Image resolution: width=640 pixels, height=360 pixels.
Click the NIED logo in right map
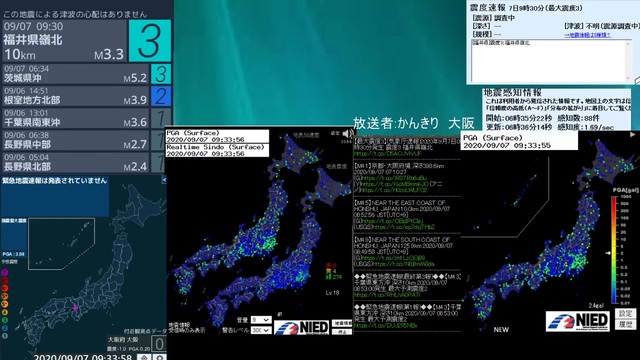tap(578, 321)
